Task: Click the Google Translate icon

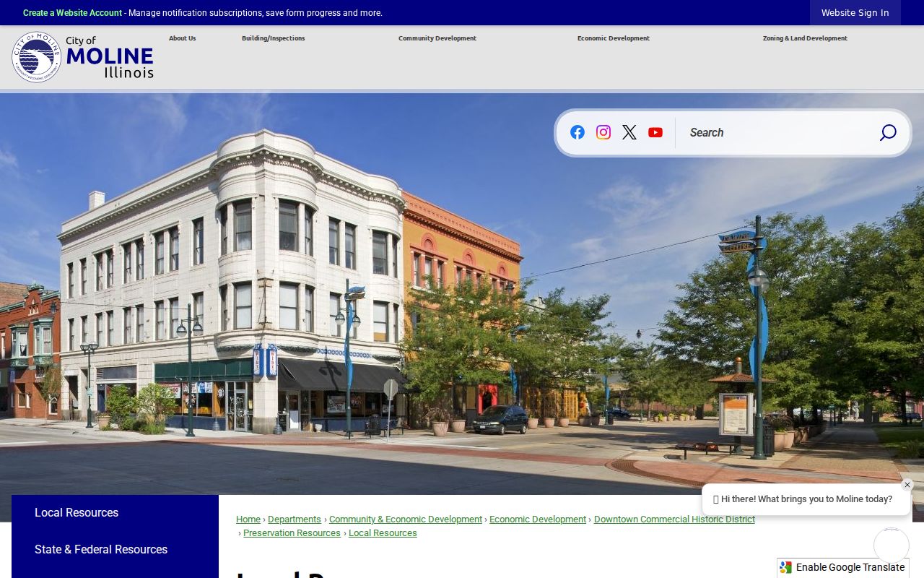Action: point(786,568)
